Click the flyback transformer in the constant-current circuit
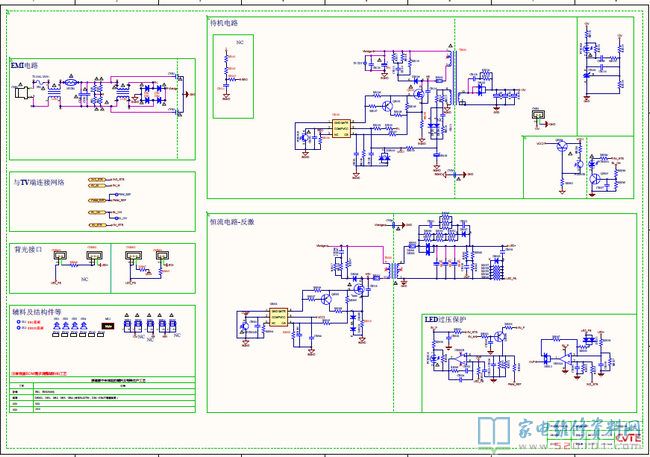Screen dimensions: 650x457 [394, 270]
